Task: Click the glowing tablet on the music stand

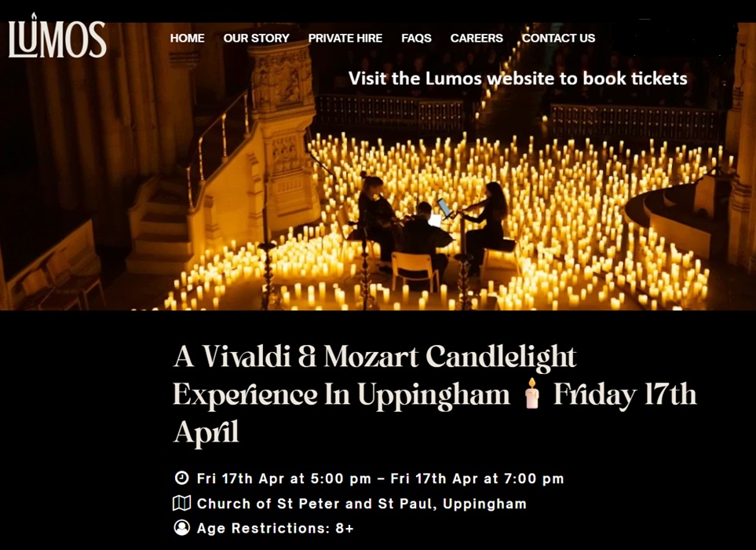Action: [x=446, y=209]
